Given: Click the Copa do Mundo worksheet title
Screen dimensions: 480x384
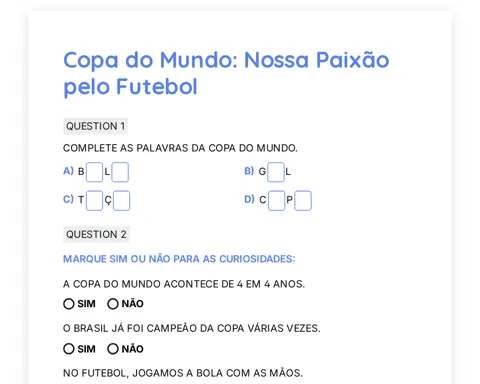Looking at the screenshot, I should [x=226, y=73].
